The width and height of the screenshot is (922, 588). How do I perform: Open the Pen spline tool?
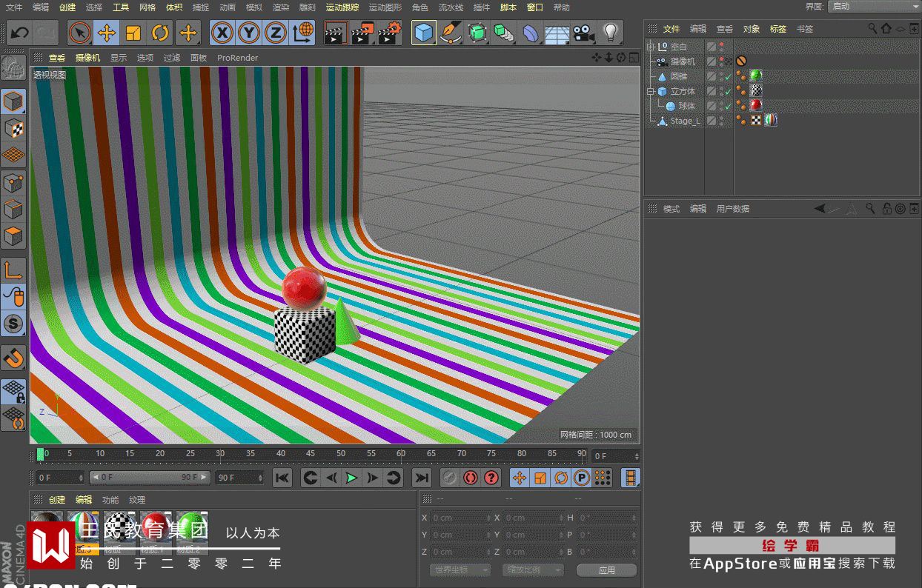[450, 33]
